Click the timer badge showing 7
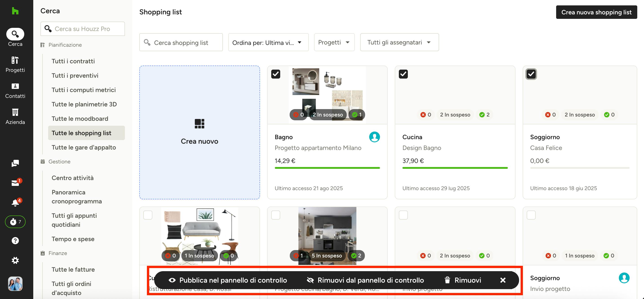Screen dimensions: 644x299 point(15,222)
